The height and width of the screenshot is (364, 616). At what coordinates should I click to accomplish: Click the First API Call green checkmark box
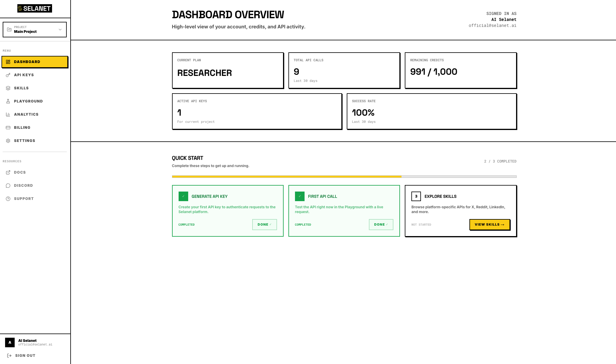(x=299, y=196)
